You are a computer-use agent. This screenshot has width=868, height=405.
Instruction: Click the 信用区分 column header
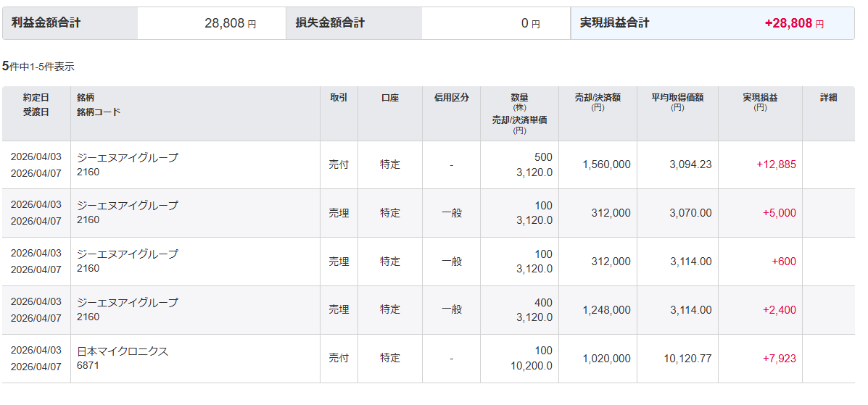click(451, 97)
